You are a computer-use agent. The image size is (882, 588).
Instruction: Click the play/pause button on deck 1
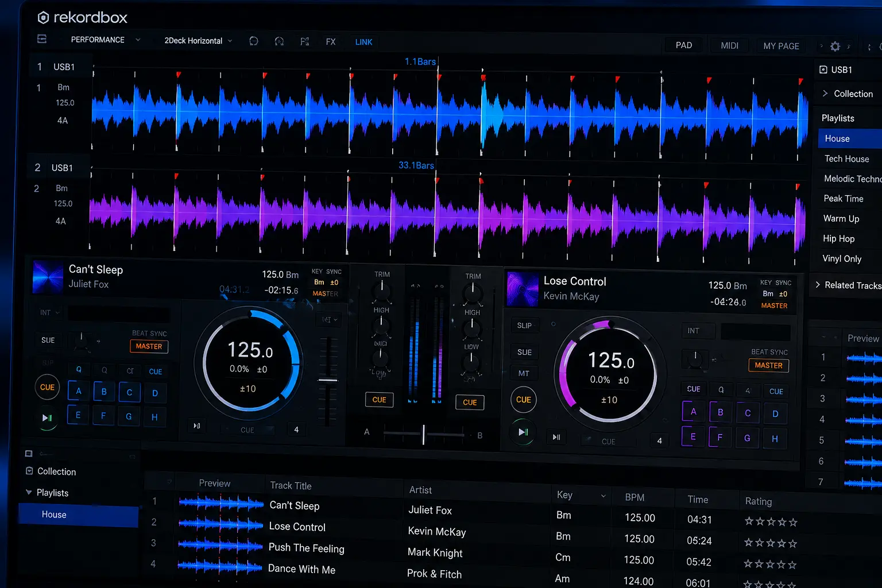47,418
